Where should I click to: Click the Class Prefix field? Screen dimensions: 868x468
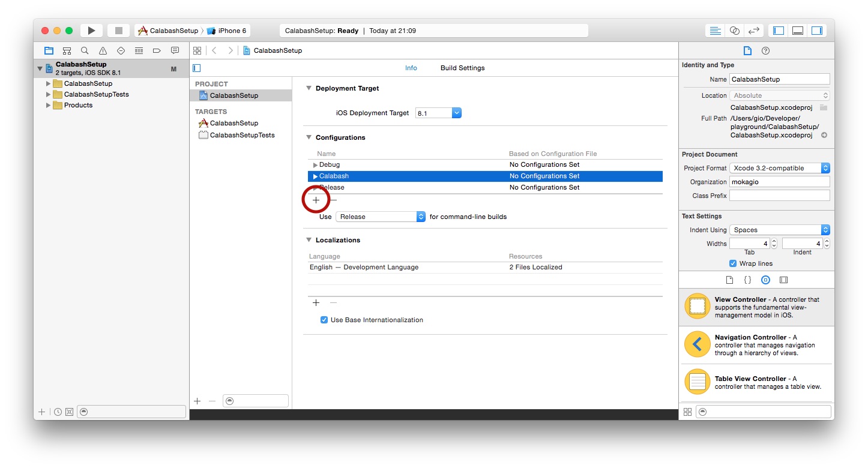pyautogui.click(x=780, y=196)
